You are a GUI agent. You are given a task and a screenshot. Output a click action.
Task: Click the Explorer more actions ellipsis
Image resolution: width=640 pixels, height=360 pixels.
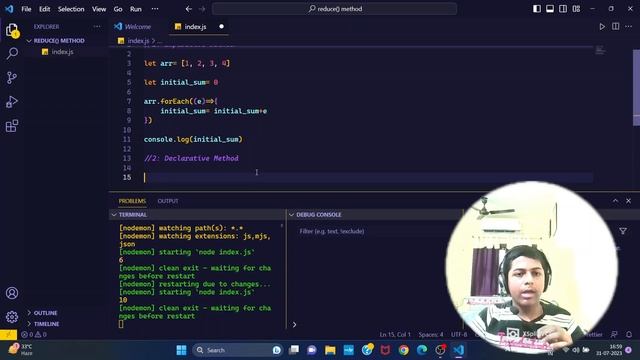[x=97, y=27]
